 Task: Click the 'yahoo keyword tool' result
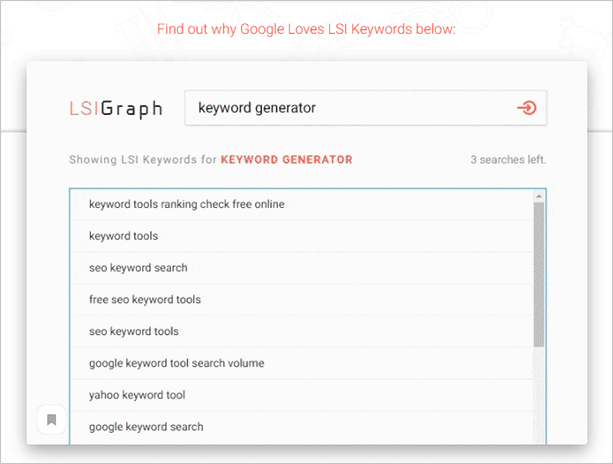coord(136,395)
